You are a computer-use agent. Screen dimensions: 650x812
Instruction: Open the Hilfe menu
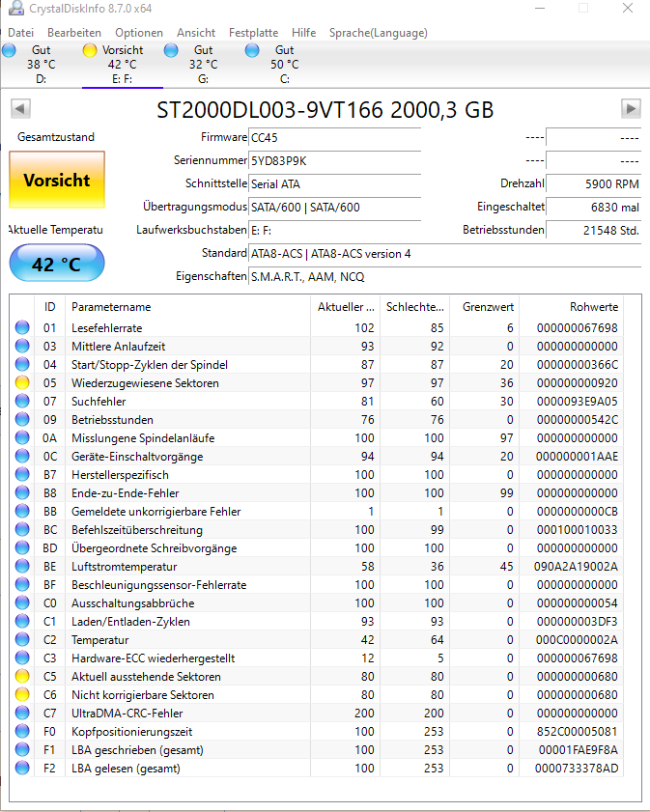(303, 33)
